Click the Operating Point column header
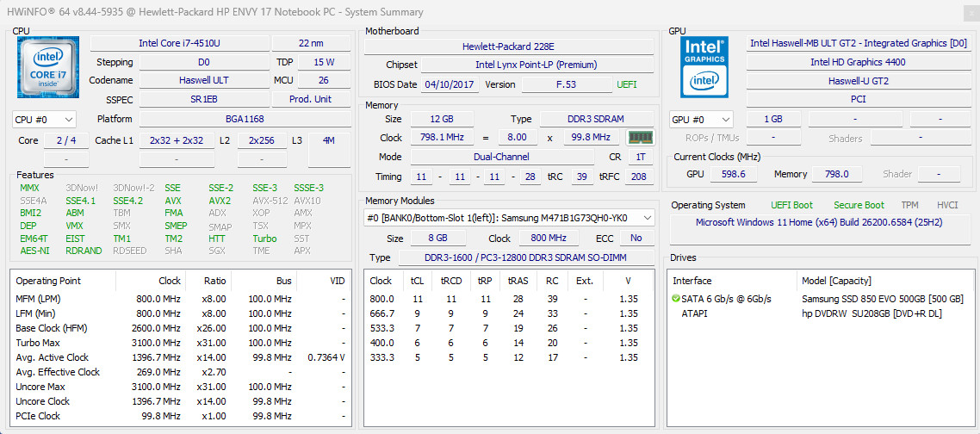The width and height of the screenshot is (980, 434). pyautogui.click(x=48, y=281)
